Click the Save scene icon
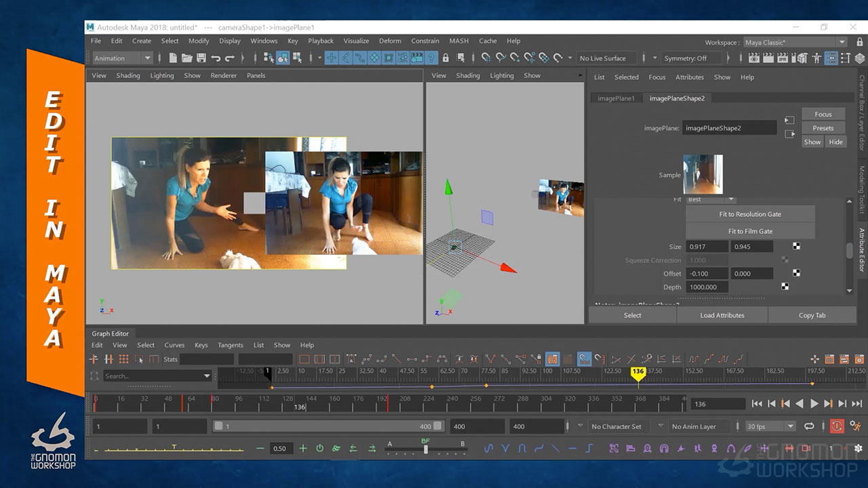This screenshot has width=868, height=488. click(201, 58)
